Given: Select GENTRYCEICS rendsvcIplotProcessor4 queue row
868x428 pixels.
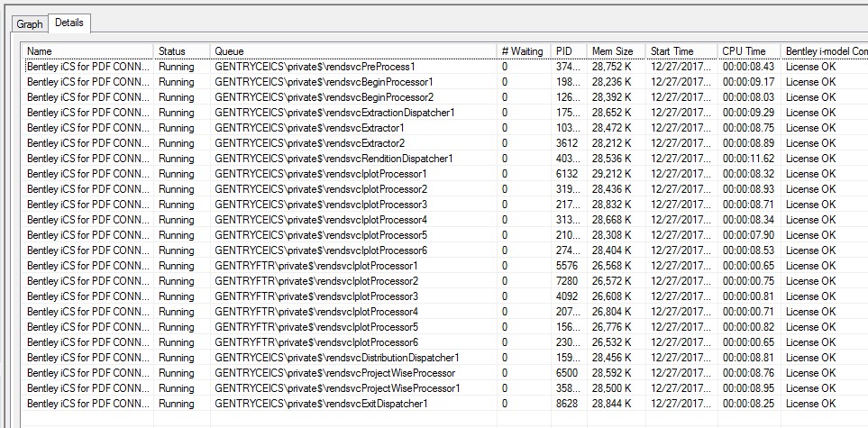Looking at the screenshot, I should click(445, 220).
